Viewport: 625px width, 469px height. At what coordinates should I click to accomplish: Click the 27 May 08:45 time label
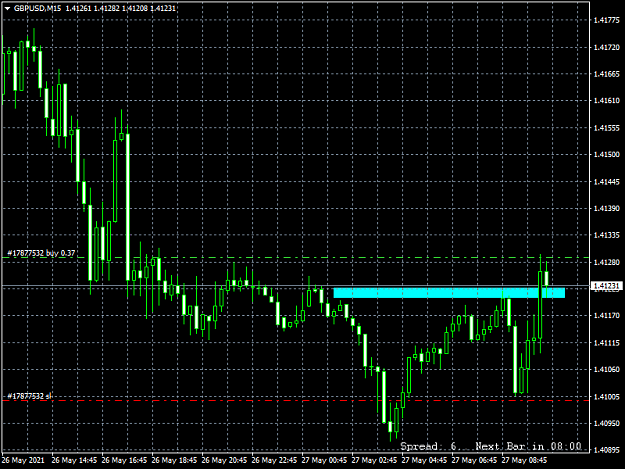[x=525, y=460]
